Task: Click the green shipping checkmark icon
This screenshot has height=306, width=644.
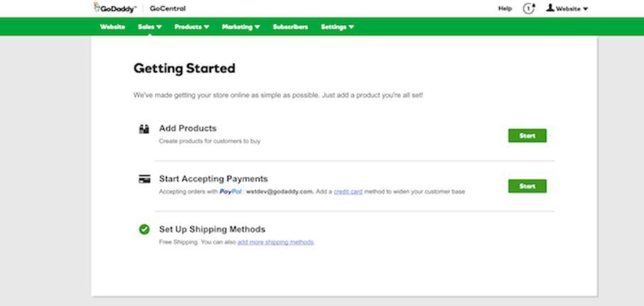Action: (x=144, y=229)
